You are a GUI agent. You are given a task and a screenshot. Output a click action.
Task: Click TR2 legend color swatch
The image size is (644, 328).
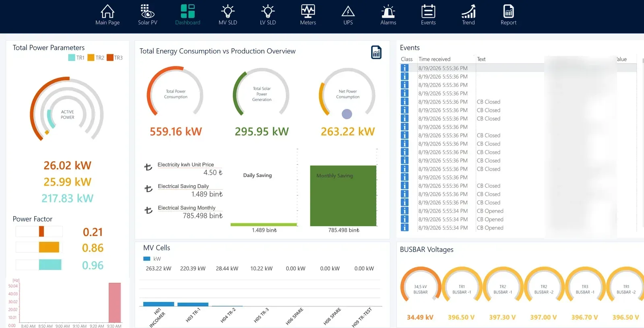pos(91,58)
